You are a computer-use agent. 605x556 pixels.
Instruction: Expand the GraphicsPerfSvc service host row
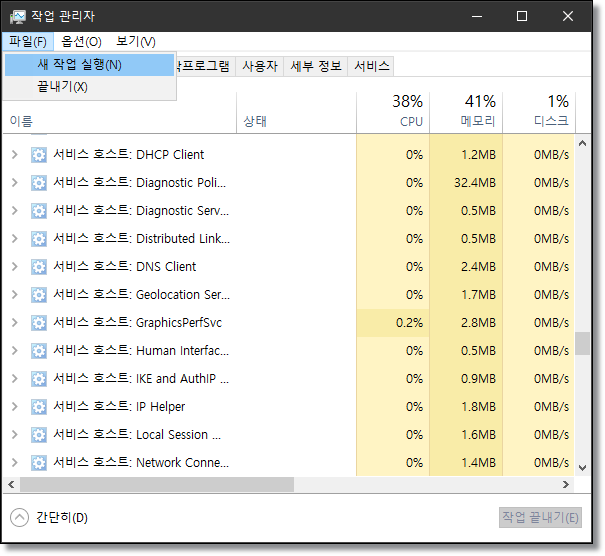(15, 323)
